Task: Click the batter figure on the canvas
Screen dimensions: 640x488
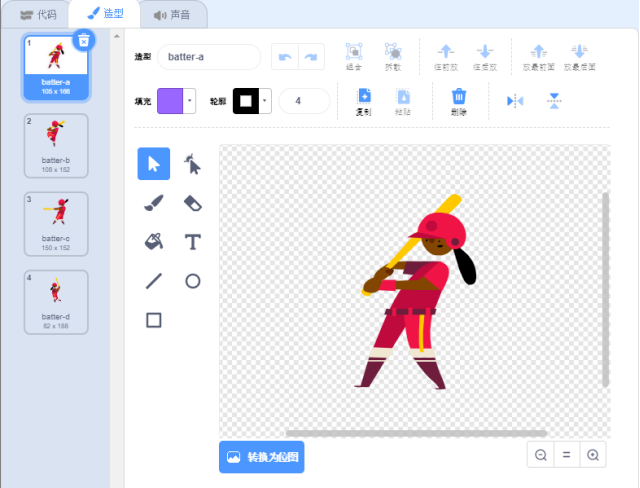Action: (416, 292)
